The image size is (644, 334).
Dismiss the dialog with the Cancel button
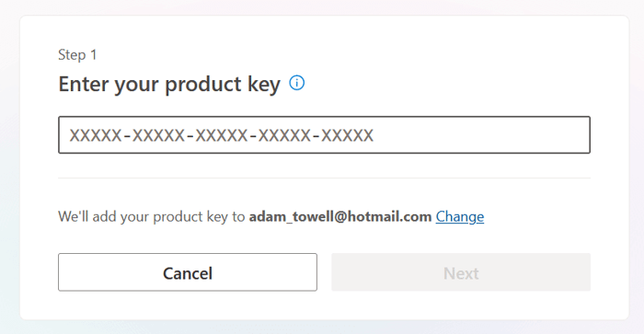click(188, 272)
